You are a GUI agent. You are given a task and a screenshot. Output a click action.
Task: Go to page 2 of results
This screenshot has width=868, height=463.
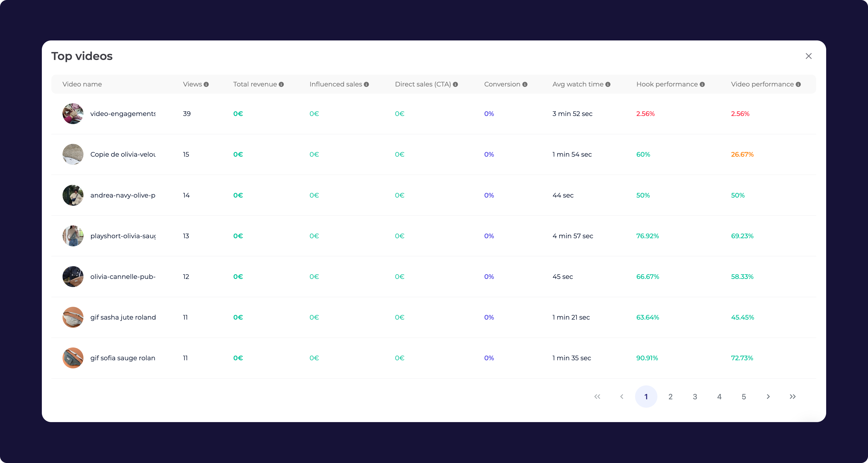pyautogui.click(x=671, y=397)
